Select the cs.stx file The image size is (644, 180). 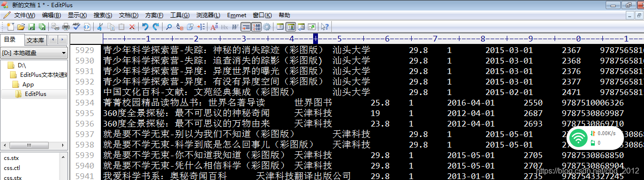[x=11, y=158]
